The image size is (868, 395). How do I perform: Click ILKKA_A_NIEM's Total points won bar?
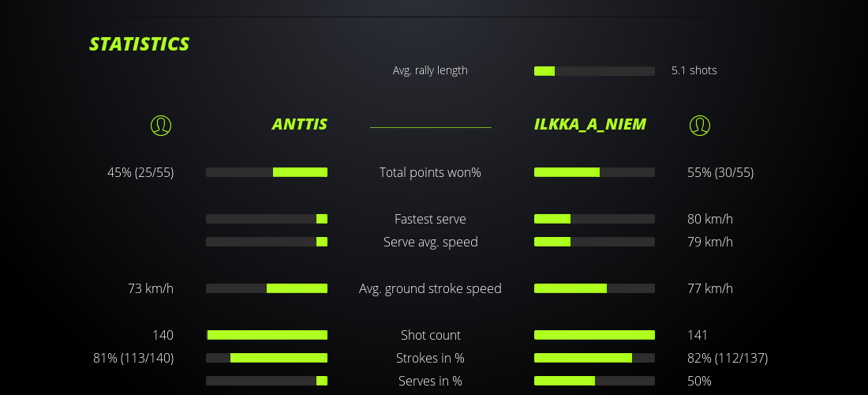click(594, 172)
